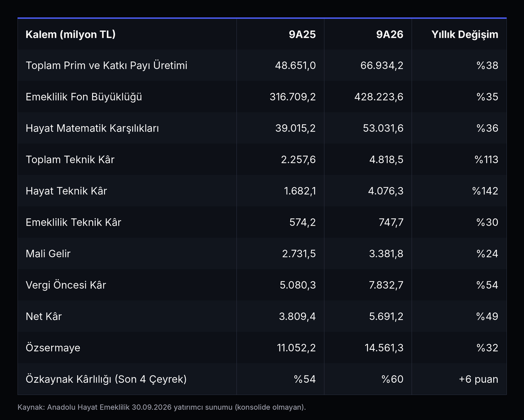Viewport: 524px width, 420px height.
Task: Select the "Toplam Prim ve Katkı Payı Üretimi" row label
Action: coord(106,65)
